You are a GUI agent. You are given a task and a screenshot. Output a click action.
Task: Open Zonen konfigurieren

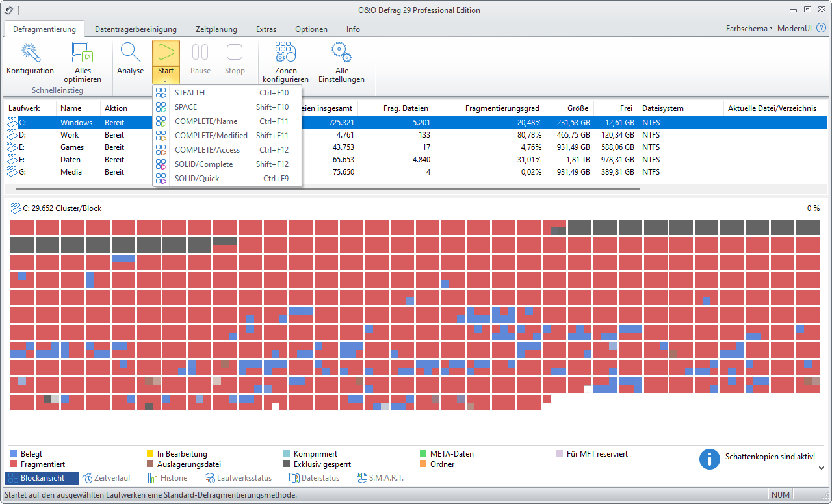285,53
